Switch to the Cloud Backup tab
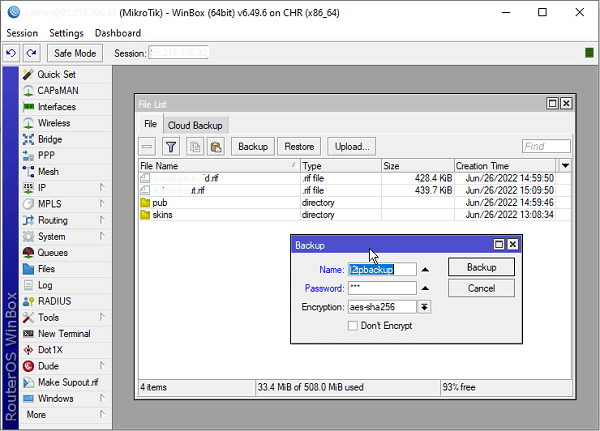 [x=195, y=126]
